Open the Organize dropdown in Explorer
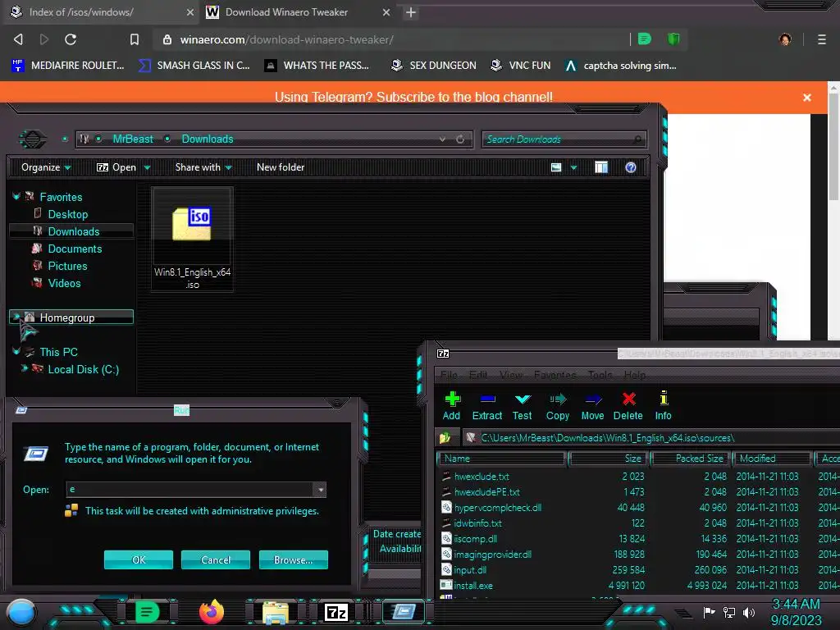840x630 pixels. 46,167
